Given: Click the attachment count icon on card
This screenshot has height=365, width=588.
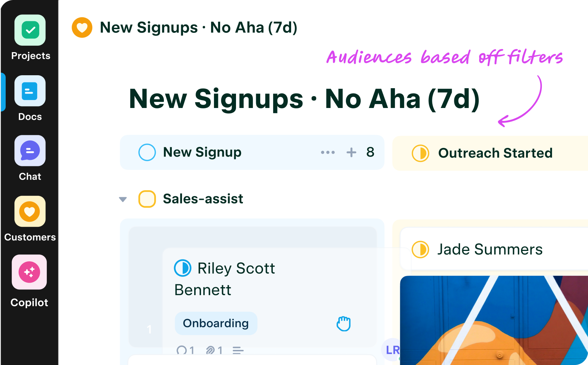Looking at the screenshot, I should [210, 350].
